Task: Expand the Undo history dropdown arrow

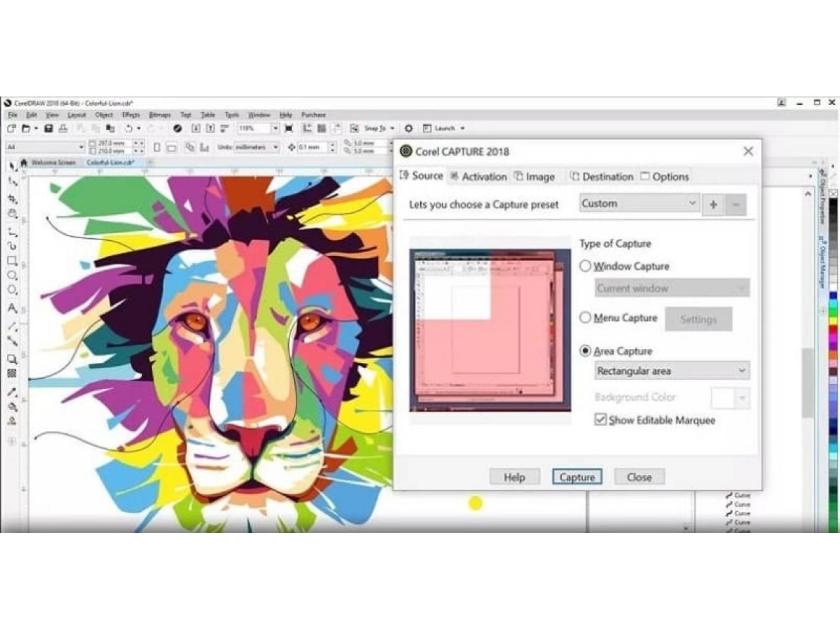Action: (138, 129)
